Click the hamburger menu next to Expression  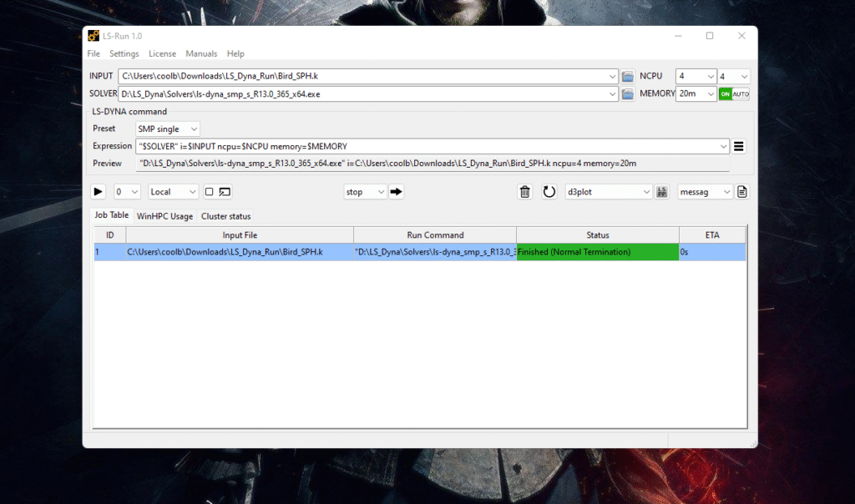point(738,147)
